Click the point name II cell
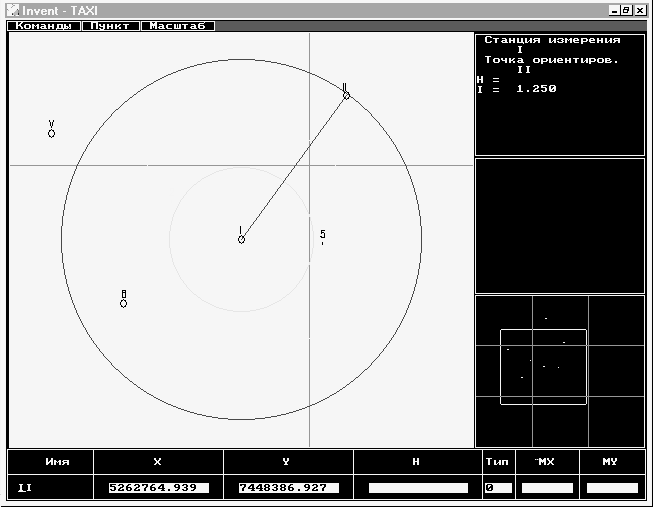Image resolution: width=653 pixels, height=507 pixels. [50, 487]
